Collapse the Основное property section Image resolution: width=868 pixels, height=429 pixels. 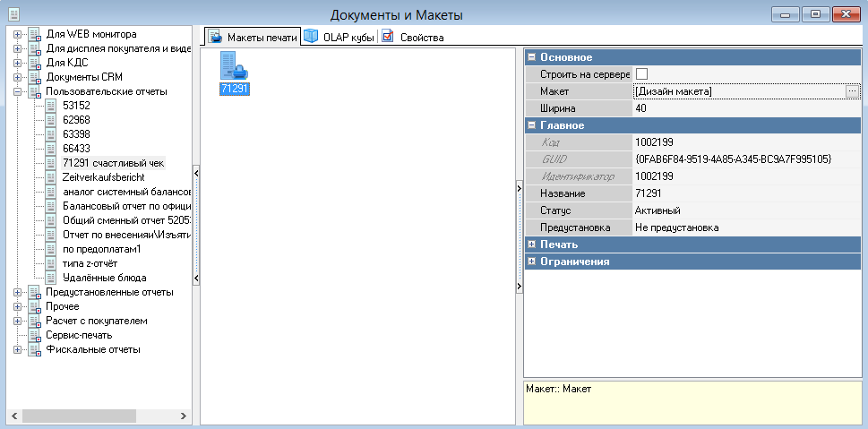point(532,57)
